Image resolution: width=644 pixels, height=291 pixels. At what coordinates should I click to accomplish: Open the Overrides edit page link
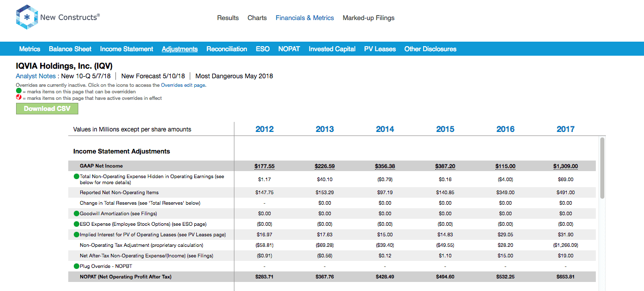[x=183, y=85]
